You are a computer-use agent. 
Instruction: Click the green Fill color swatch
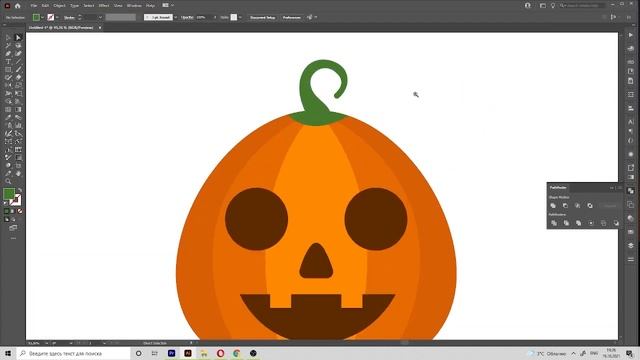click(x=9, y=193)
